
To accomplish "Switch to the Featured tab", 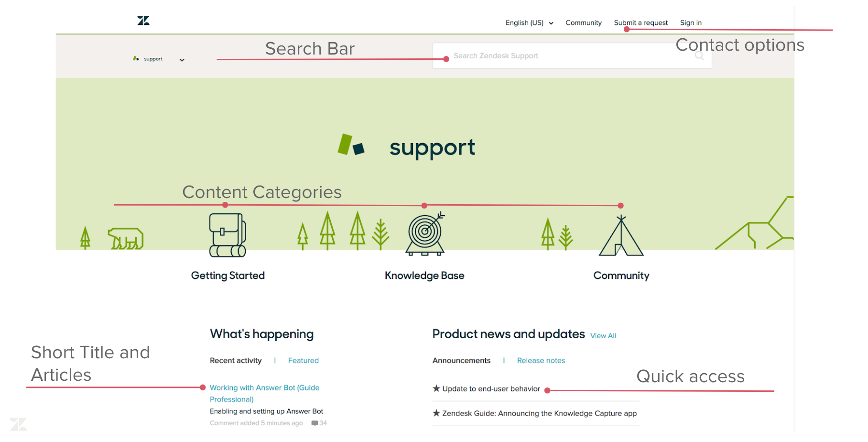I will (303, 361).
